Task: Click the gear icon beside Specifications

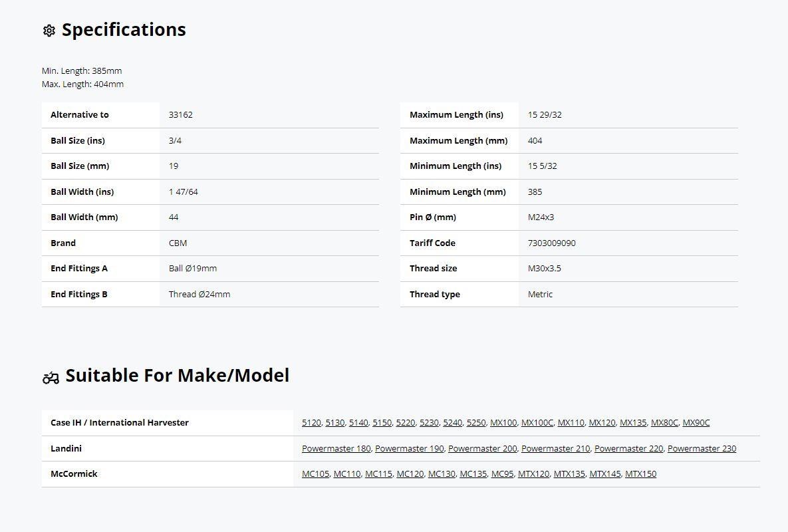Action: pos(49,31)
